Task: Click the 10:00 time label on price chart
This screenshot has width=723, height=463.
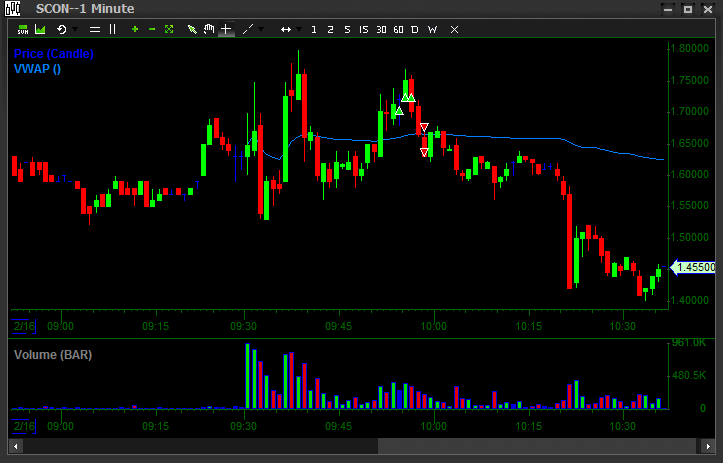Action: point(433,326)
